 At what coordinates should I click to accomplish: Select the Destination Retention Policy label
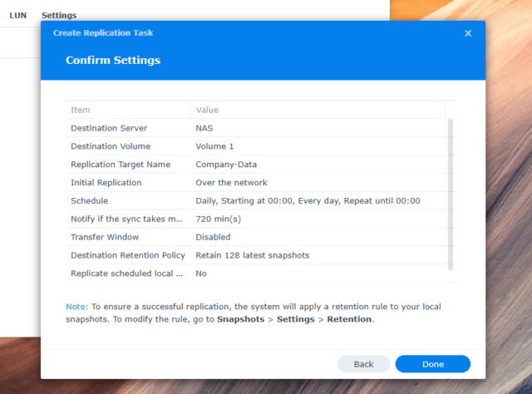tap(128, 255)
